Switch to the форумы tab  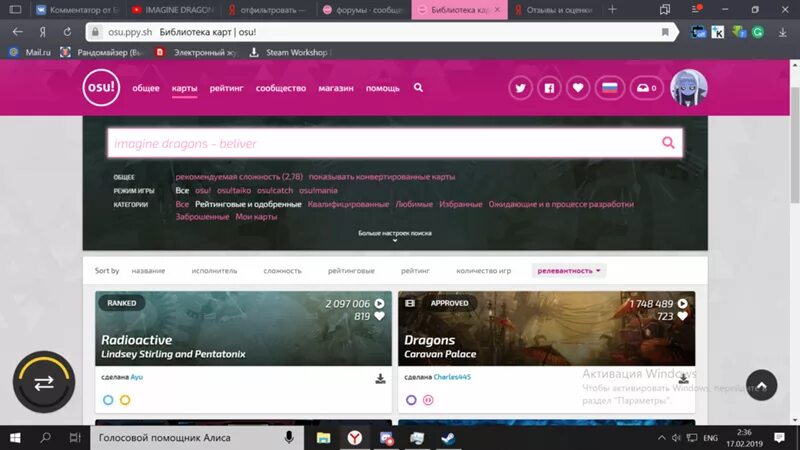pyautogui.click(x=363, y=10)
